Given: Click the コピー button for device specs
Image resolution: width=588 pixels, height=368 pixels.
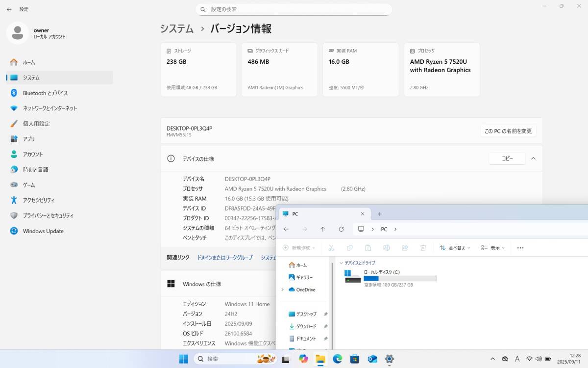Looking at the screenshot, I should click(x=507, y=158).
